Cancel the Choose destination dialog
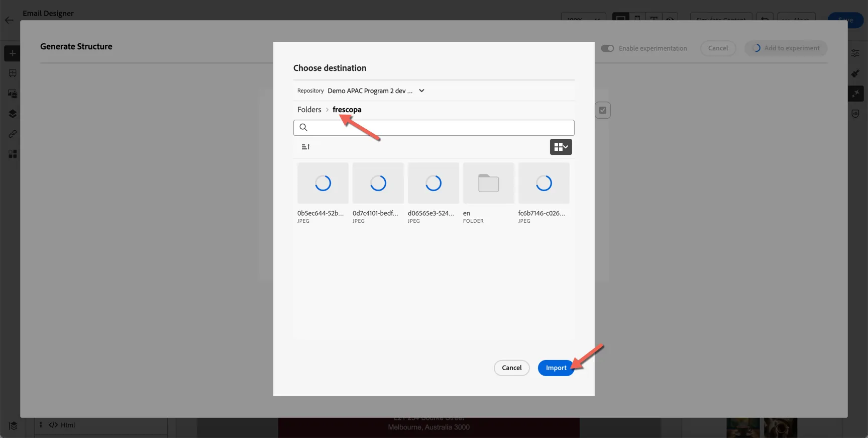Image resolution: width=868 pixels, height=438 pixels. [511, 368]
